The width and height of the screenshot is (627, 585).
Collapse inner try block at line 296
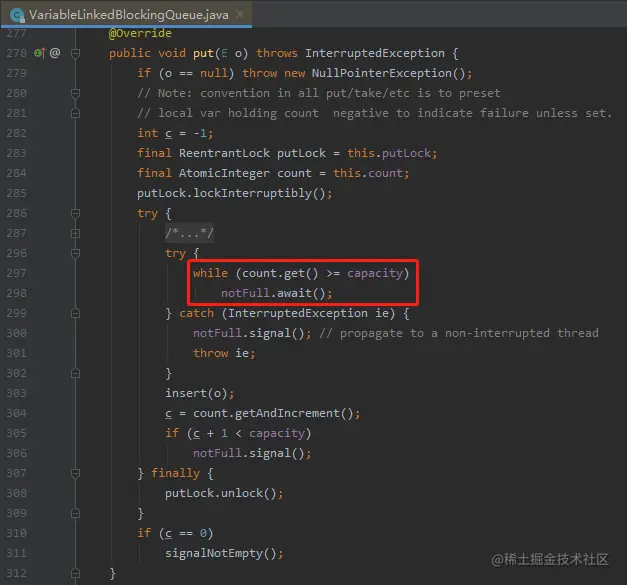(75, 253)
